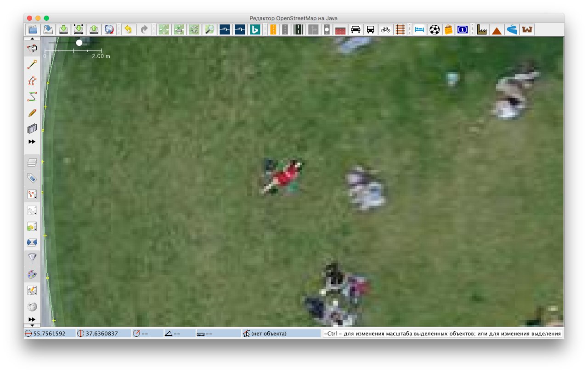Select the brown peak natural preset
Viewport: 588px width, 373px height.
pyautogui.click(x=497, y=30)
